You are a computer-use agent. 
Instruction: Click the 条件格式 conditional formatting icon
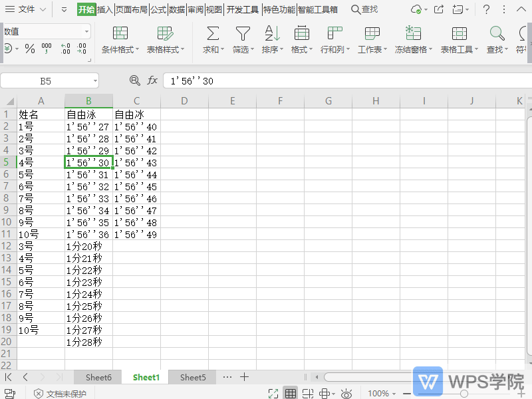pyautogui.click(x=120, y=34)
